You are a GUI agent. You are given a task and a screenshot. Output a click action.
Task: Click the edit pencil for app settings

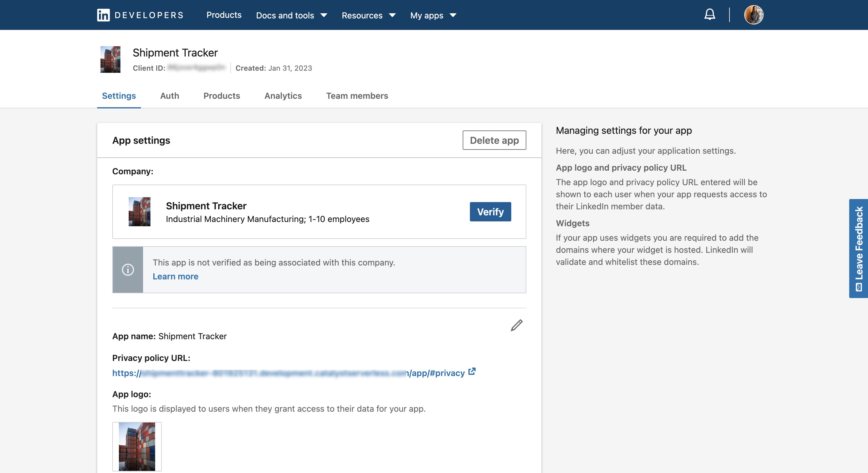tap(516, 325)
